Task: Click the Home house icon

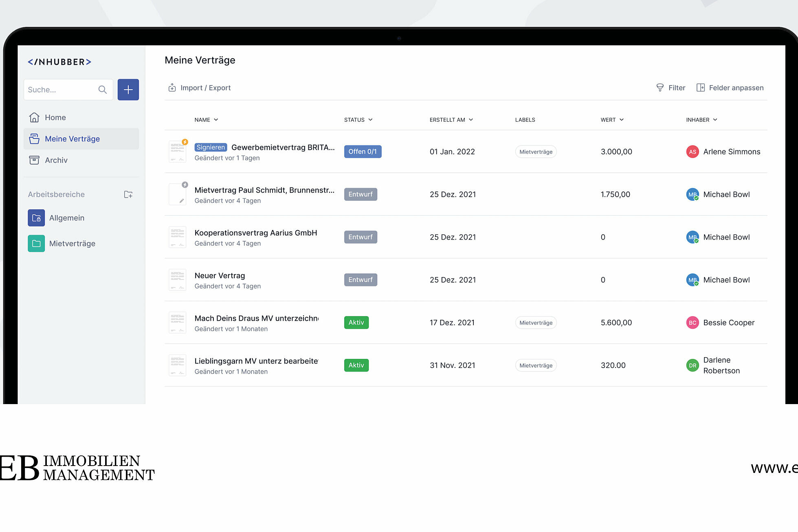Action: 34,117
